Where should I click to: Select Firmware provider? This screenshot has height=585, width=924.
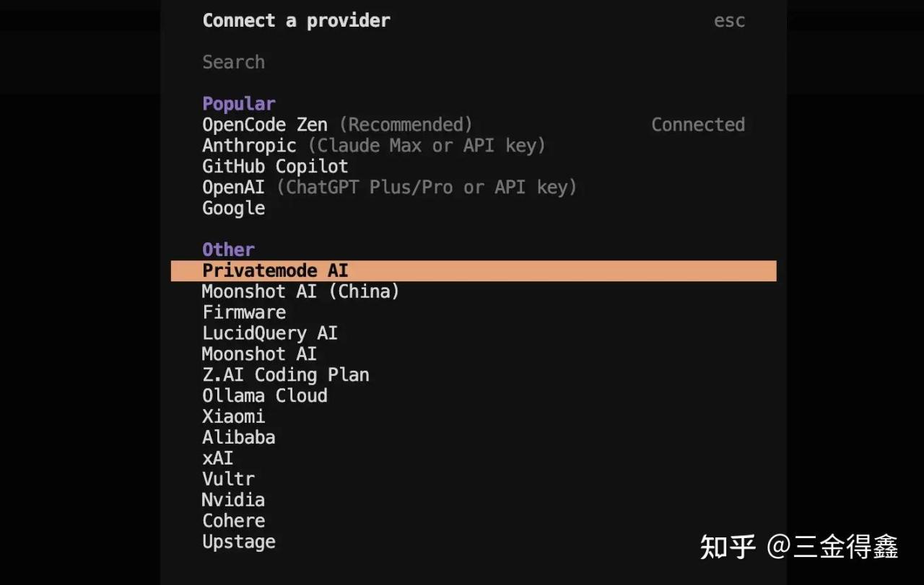[x=244, y=312]
